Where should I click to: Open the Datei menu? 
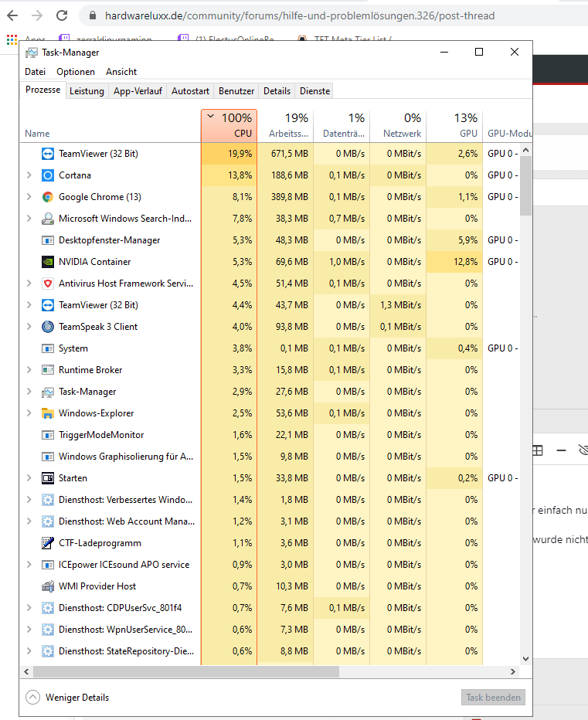tap(36, 72)
